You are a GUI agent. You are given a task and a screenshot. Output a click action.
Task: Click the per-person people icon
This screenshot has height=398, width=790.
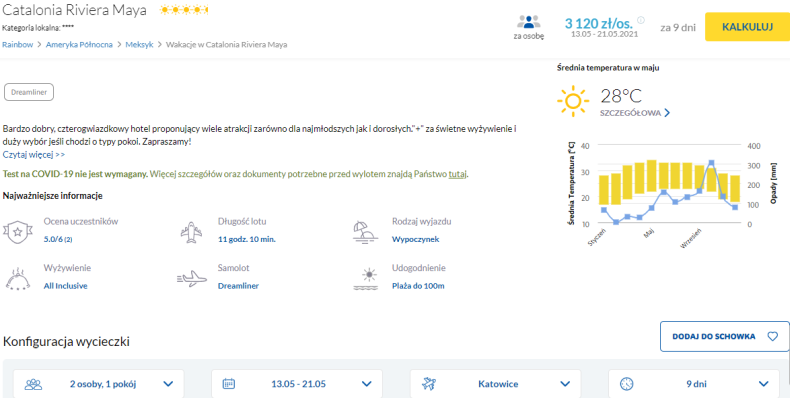tap(529, 22)
